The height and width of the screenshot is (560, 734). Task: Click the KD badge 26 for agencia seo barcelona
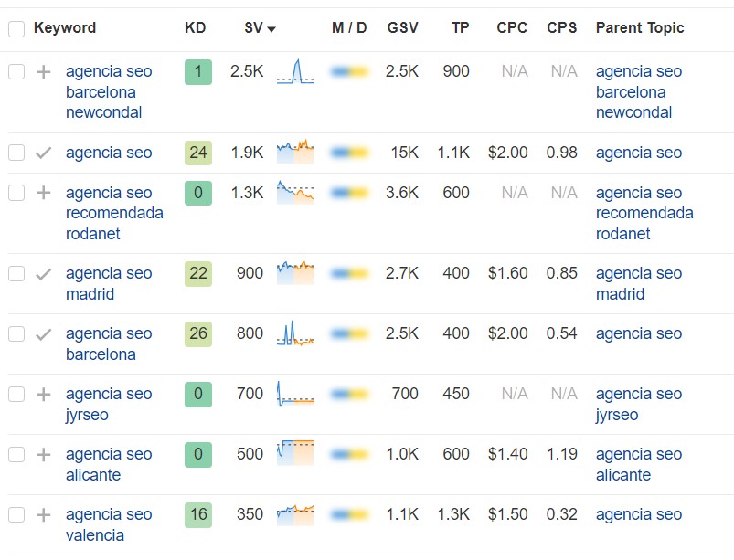click(198, 334)
